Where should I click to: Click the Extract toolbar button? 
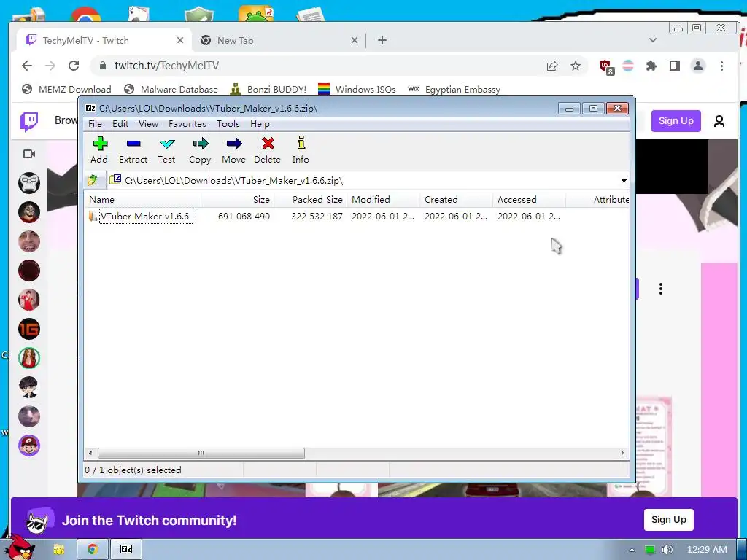point(133,150)
